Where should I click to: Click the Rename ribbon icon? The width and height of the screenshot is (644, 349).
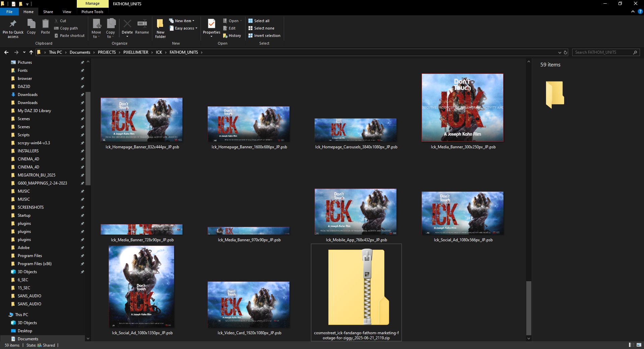pyautogui.click(x=142, y=24)
